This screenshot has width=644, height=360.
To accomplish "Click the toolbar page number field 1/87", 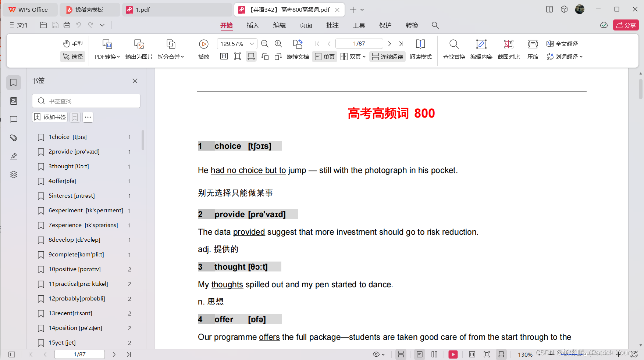I will click(359, 44).
